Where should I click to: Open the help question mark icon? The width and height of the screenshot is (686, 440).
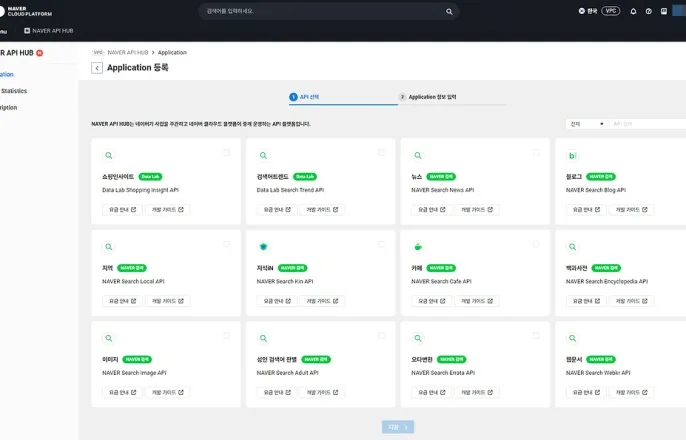pyautogui.click(x=648, y=11)
